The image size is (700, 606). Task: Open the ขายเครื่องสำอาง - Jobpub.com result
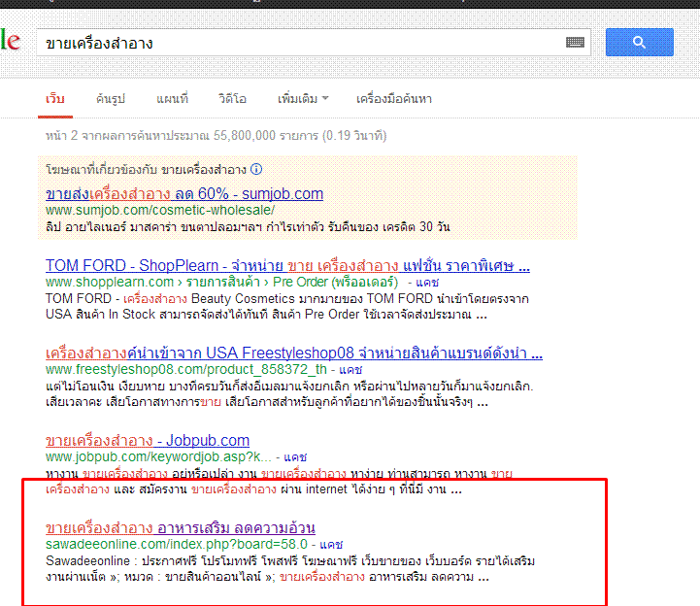pos(148,441)
